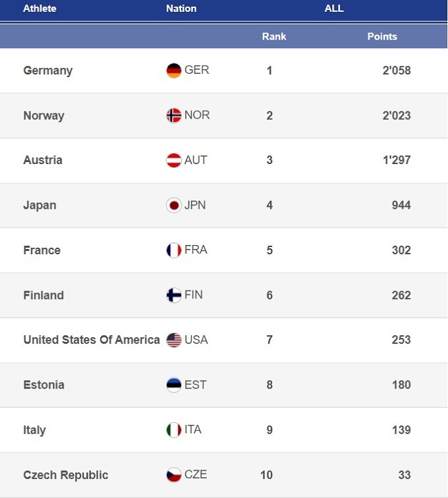Screen dimensions: 448x498
Task: Select the Nation column header
Action: (181, 9)
